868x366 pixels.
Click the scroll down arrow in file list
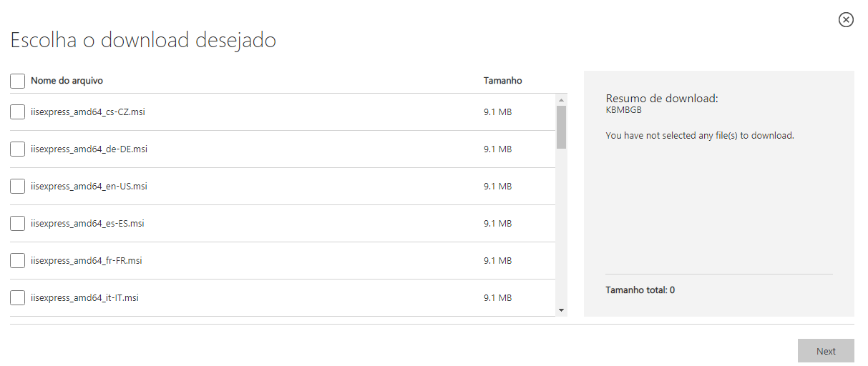pos(561,310)
